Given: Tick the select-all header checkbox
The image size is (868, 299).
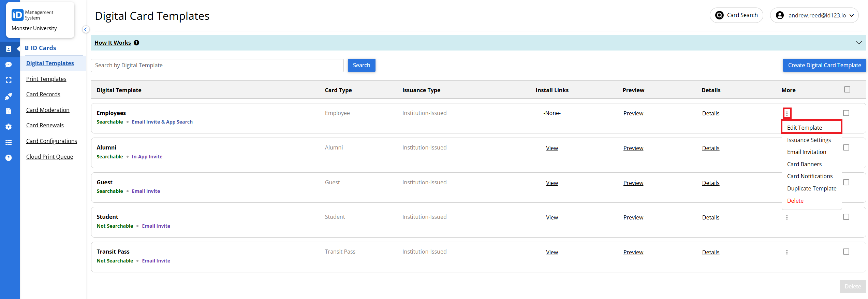Looking at the screenshot, I should 847,89.
